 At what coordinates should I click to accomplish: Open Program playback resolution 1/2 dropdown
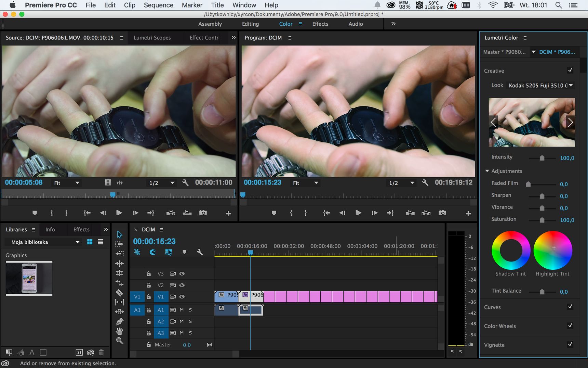click(x=402, y=183)
